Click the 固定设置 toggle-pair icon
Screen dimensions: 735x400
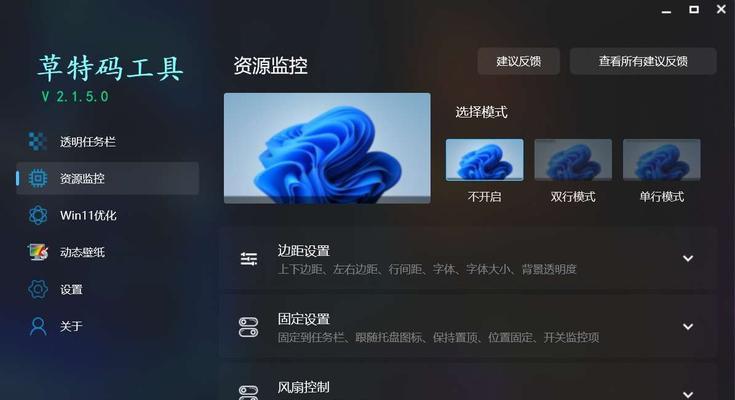(248, 327)
